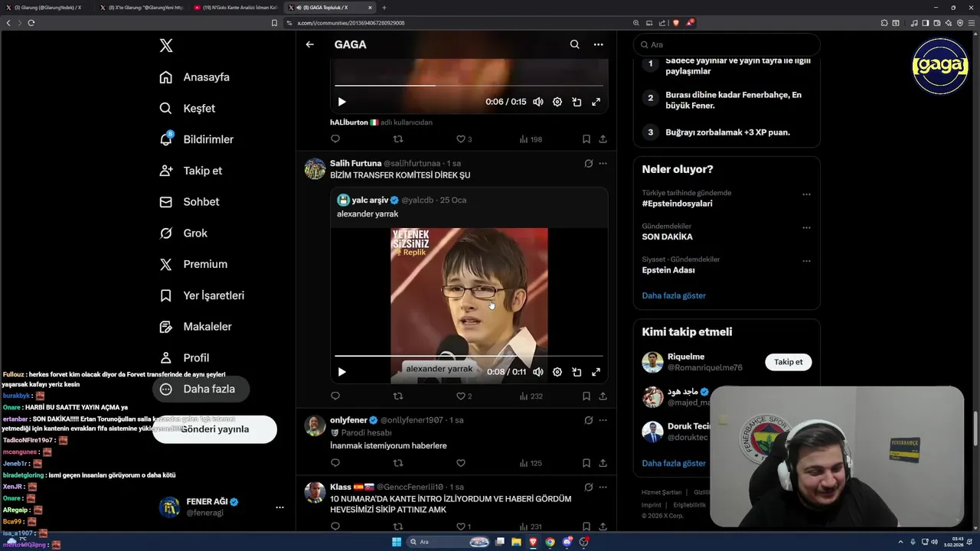The width and height of the screenshot is (980, 551).
Task: Switch to N'Golo Kante YouTube tab
Action: point(236,7)
